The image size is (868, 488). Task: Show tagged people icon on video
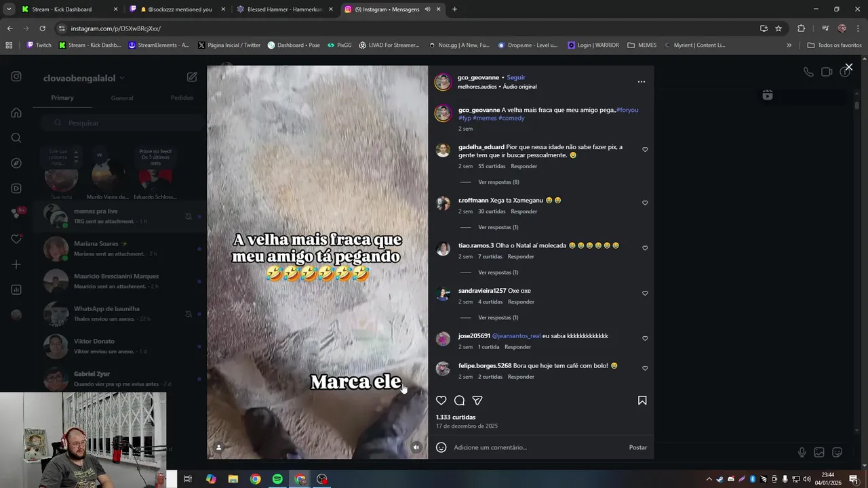click(218, 447)
